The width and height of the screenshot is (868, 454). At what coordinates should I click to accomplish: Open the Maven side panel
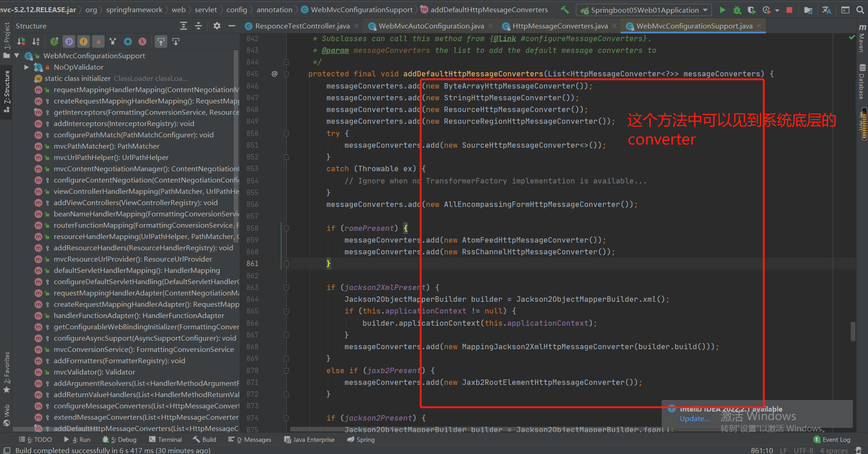pos(862,38)
